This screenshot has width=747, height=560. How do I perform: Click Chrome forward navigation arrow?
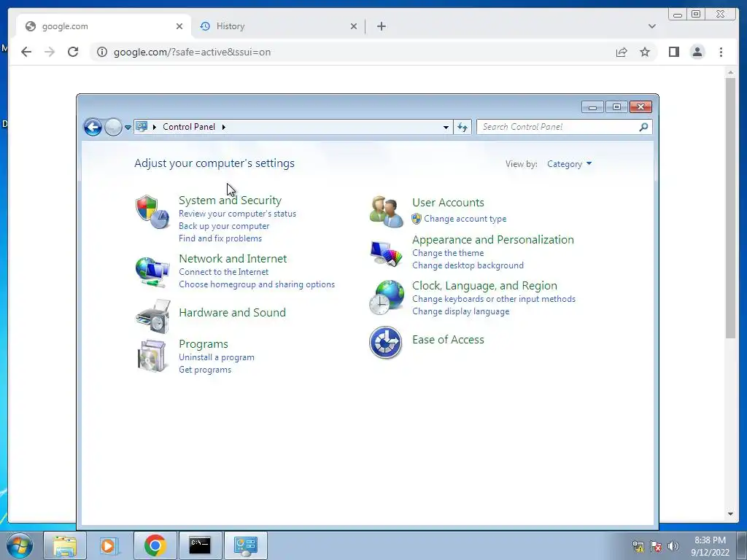[50, 52]
